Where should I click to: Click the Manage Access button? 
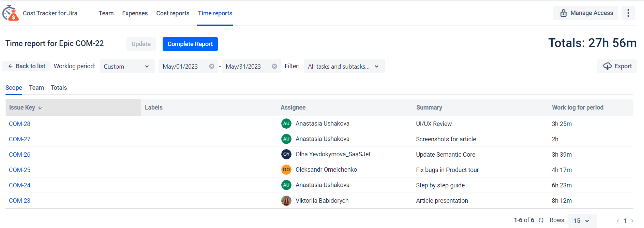[x=586, y=13]
